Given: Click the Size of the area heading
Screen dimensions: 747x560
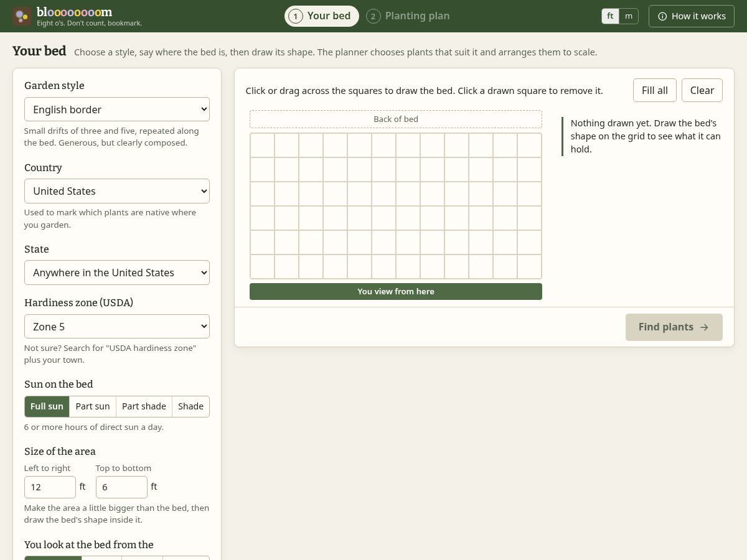Looking at the screenshot, I should tap(60, 451).
